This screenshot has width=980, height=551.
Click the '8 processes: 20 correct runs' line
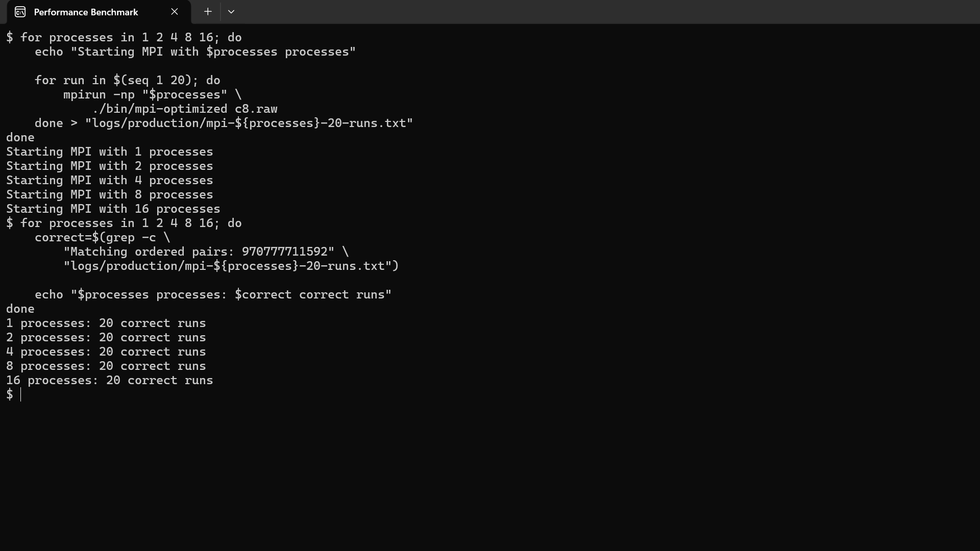tap(106, 366)
